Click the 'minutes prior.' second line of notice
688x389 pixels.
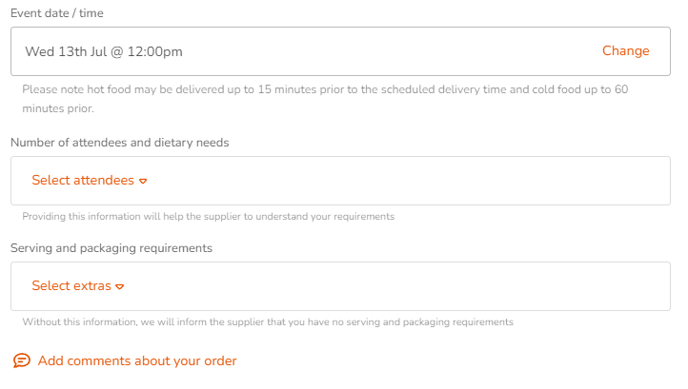(x=58, y=108)
